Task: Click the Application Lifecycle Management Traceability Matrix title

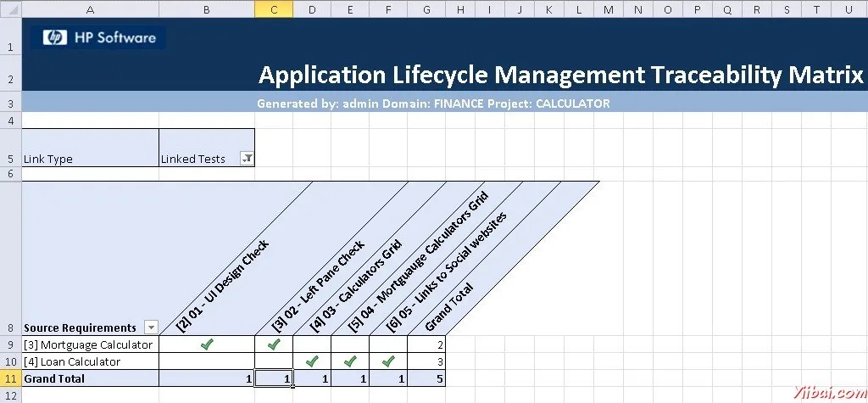Action: coord(560,76)
